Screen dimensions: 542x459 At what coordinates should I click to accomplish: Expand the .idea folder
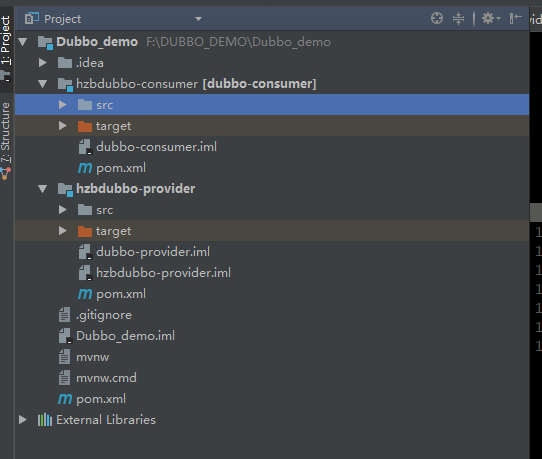43,63
